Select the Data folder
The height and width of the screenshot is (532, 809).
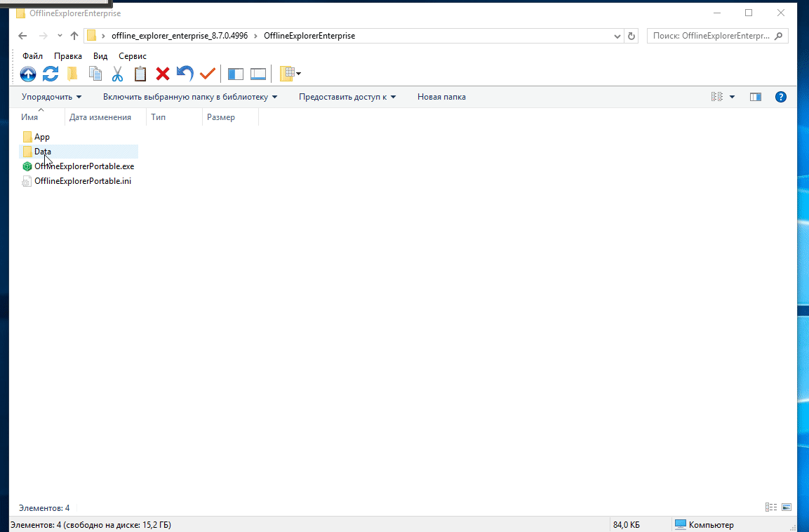pos(79,152)
